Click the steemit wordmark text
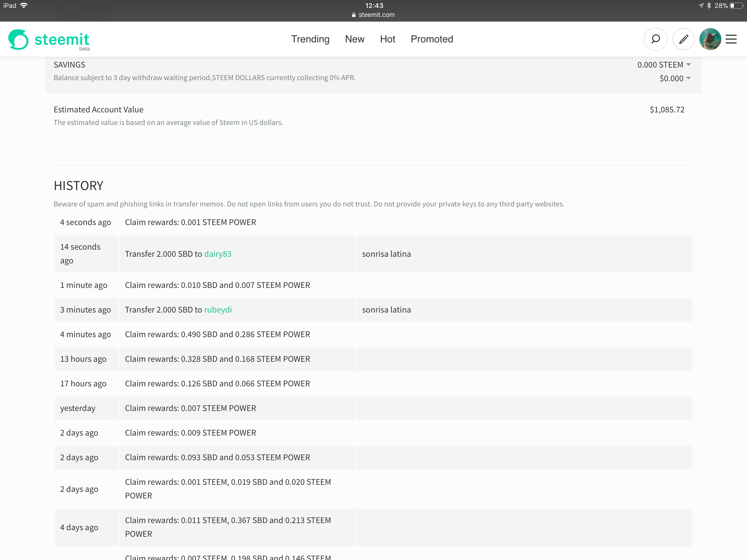This screenshot has height=560, width=747. [x=62, y=40]
